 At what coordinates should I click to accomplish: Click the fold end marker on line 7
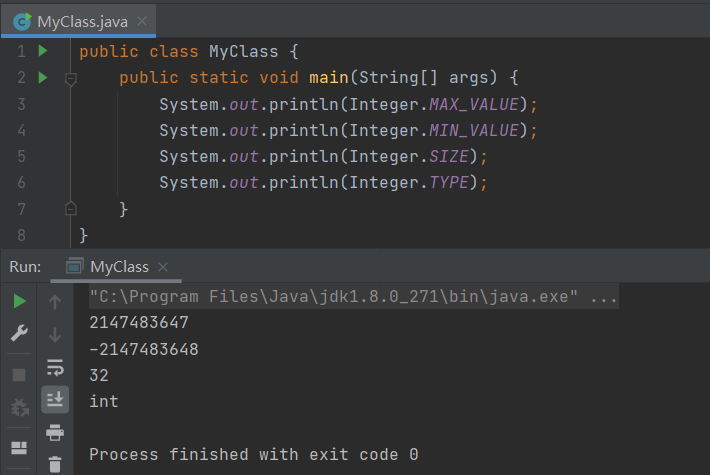(71, 209)
